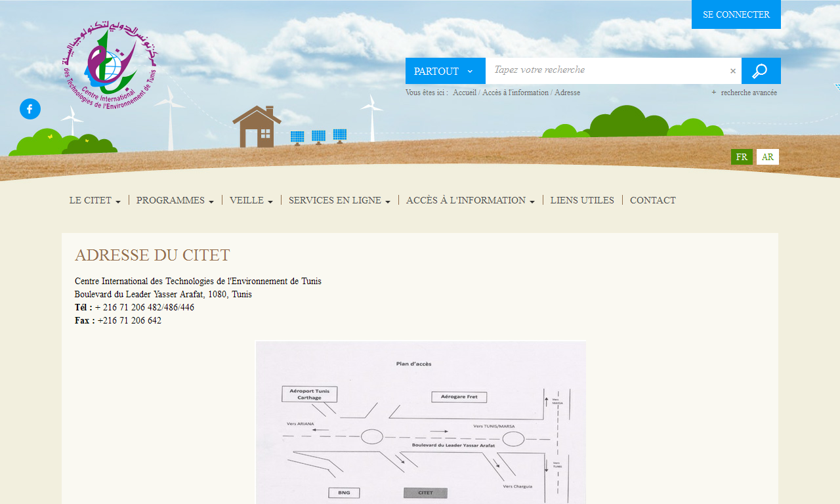Expand the VEILLE menu
The height and width of the screenshot is (504, 840).
point(251,200)
